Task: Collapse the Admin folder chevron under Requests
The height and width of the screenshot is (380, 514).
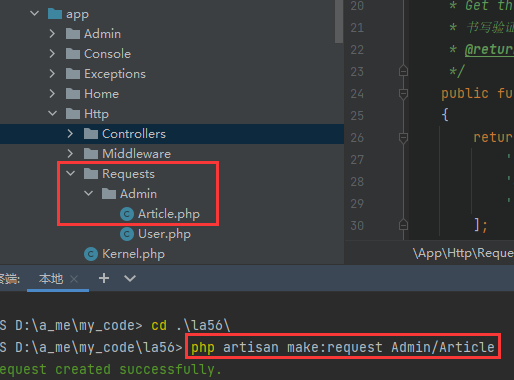Action: pos(89,193)
